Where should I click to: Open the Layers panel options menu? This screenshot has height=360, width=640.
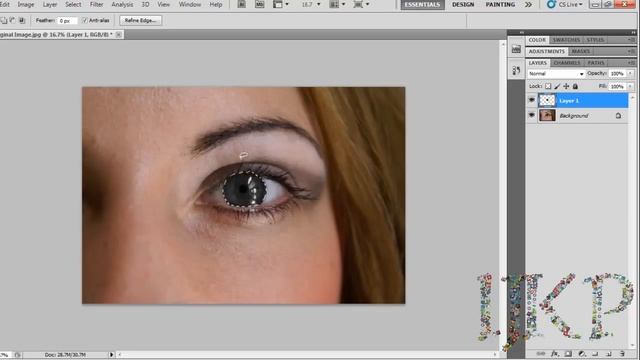[x=631, y=62]
